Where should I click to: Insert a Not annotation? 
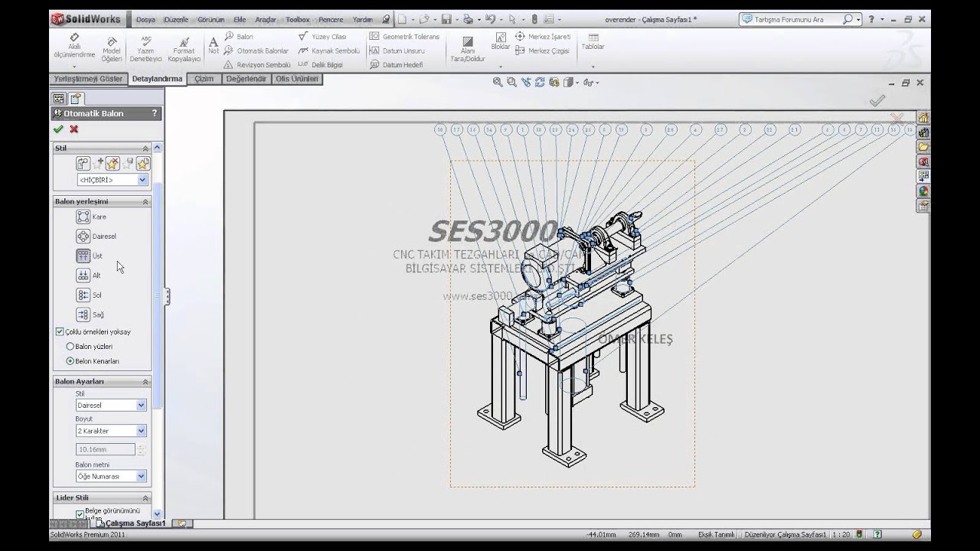[x=214, y=45]
